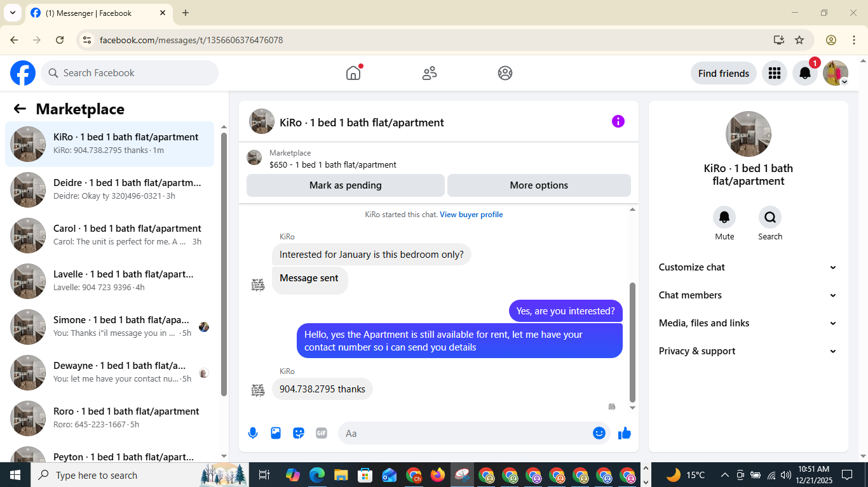This screenshot has width=868, height=487.
Task: Open the emoji picker in the message box
Action: (x=599, y=433)
